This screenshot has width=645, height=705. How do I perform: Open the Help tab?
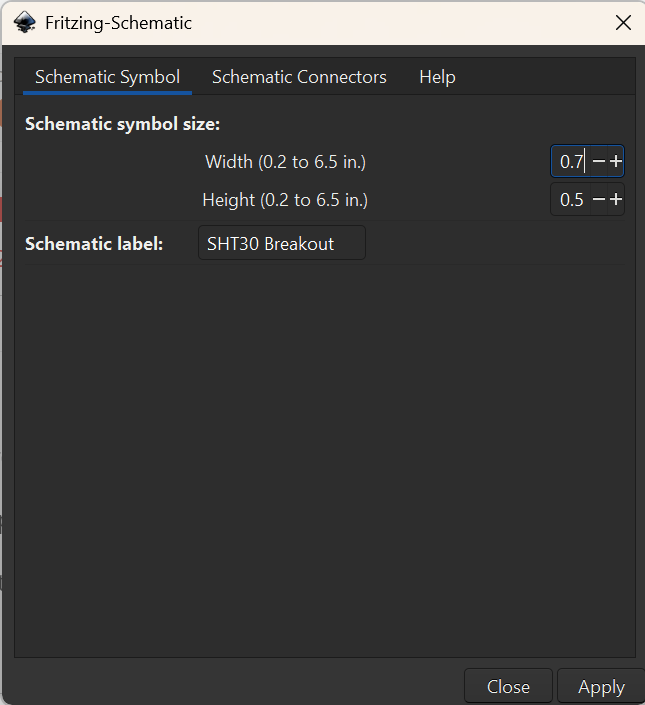(x=437, y=77)
